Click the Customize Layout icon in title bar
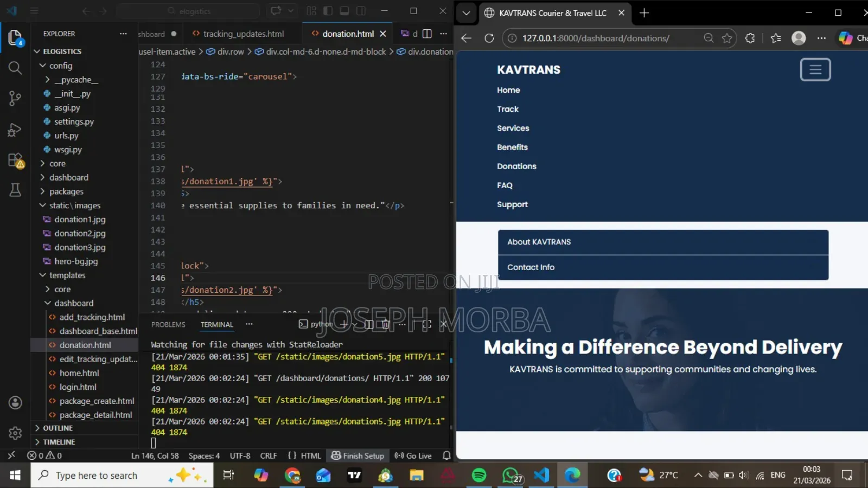Image resolution: width=868 pixels, height=488 pixels. pyautogui.click(x=311, y=11)
